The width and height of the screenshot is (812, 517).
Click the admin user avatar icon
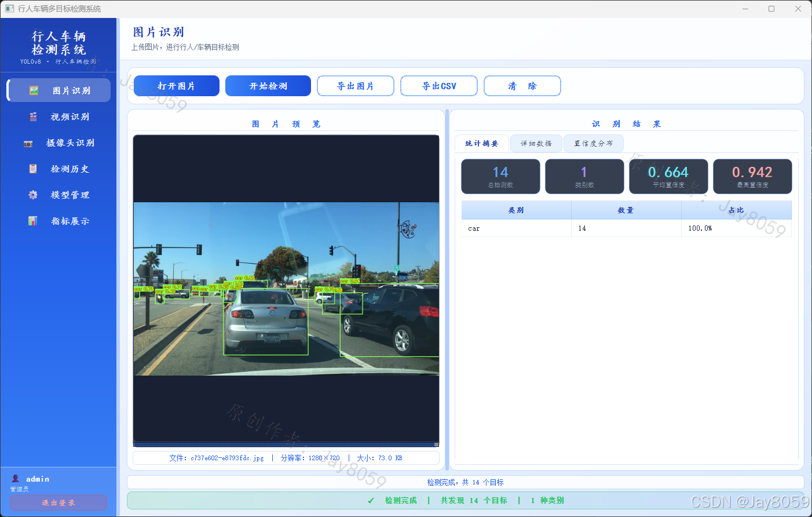16,479
